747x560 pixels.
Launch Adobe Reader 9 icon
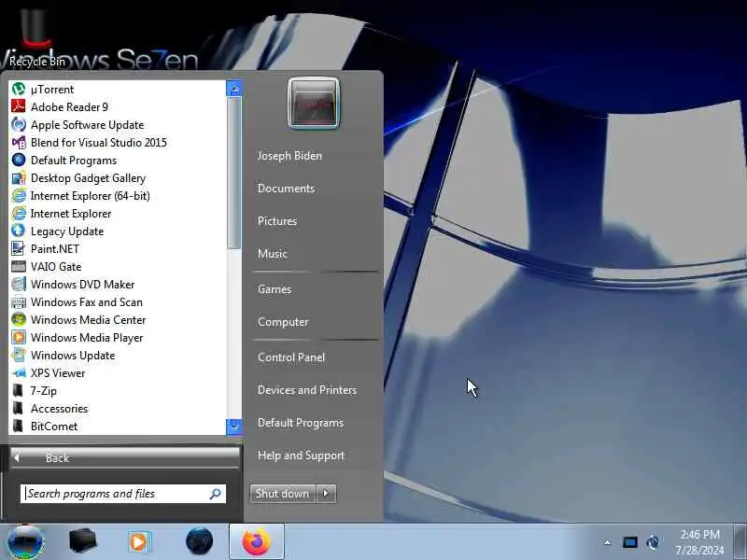(x=19, y=106)
